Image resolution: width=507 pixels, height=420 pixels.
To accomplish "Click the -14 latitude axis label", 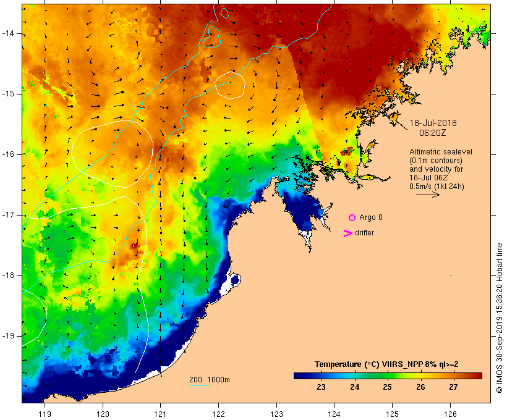I will (8, 33).
